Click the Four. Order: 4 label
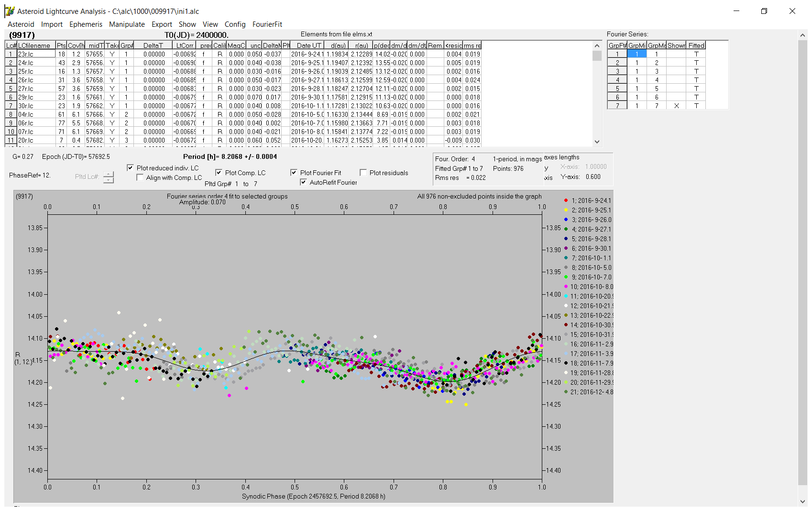The width and height of the screenshot is (812, 511). [x=455, y=159]
